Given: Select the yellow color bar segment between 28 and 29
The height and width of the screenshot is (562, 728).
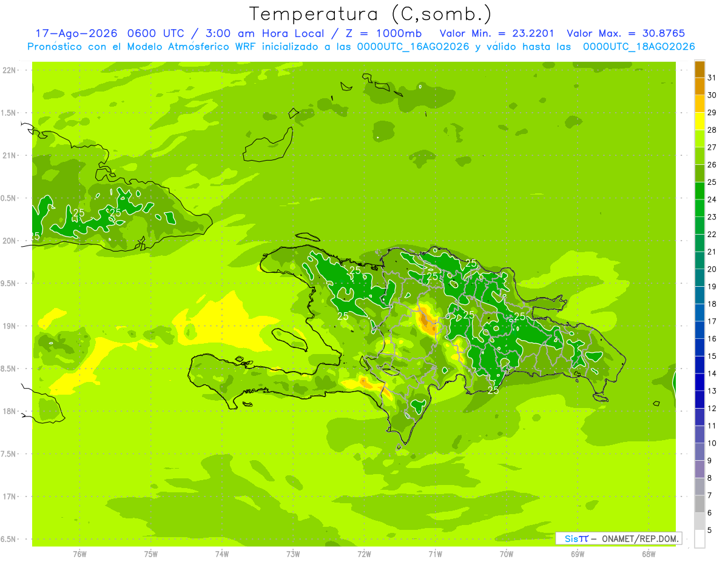Looking at the screenshot, I should click(699, 121).
